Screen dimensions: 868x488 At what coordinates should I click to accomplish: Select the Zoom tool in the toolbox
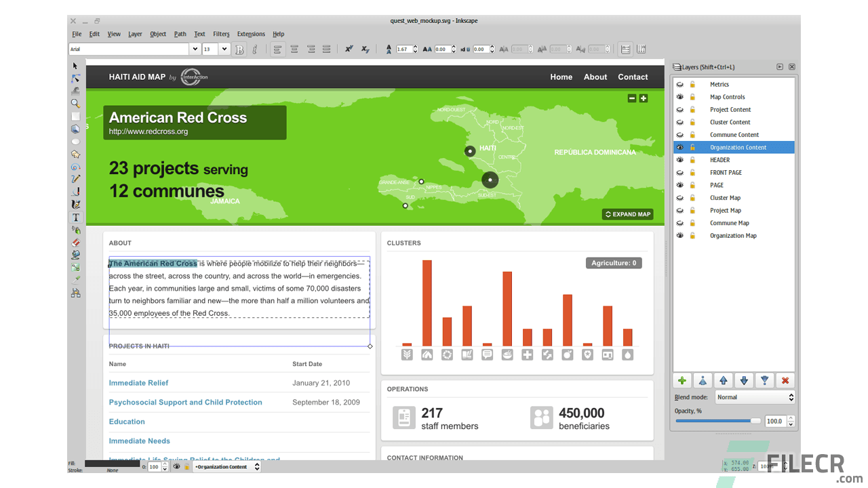click(x=76, y=103)
